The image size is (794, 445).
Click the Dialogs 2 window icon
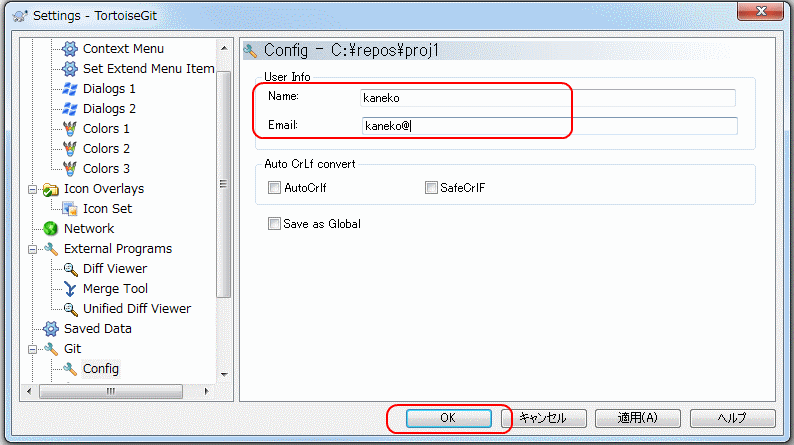coord(69,108)
